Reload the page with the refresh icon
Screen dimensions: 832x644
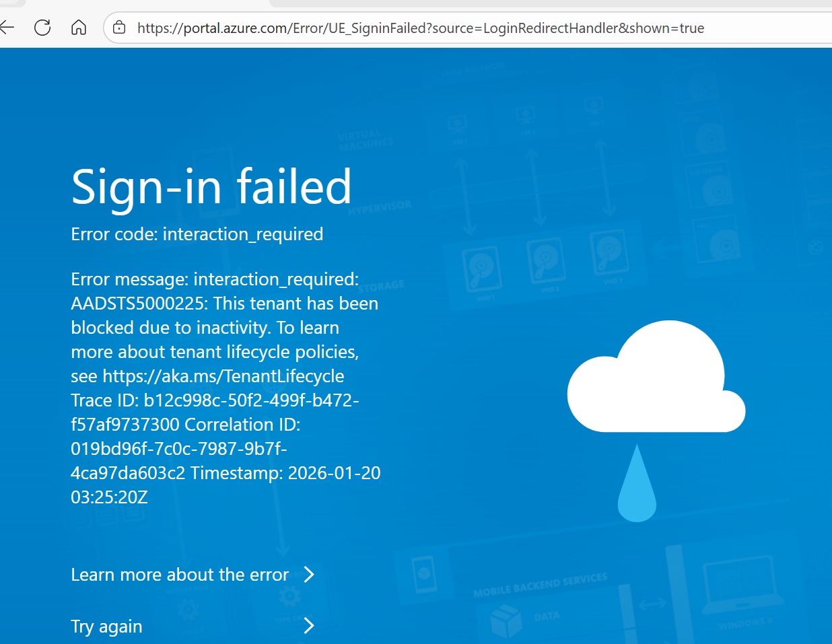[42, 28]
